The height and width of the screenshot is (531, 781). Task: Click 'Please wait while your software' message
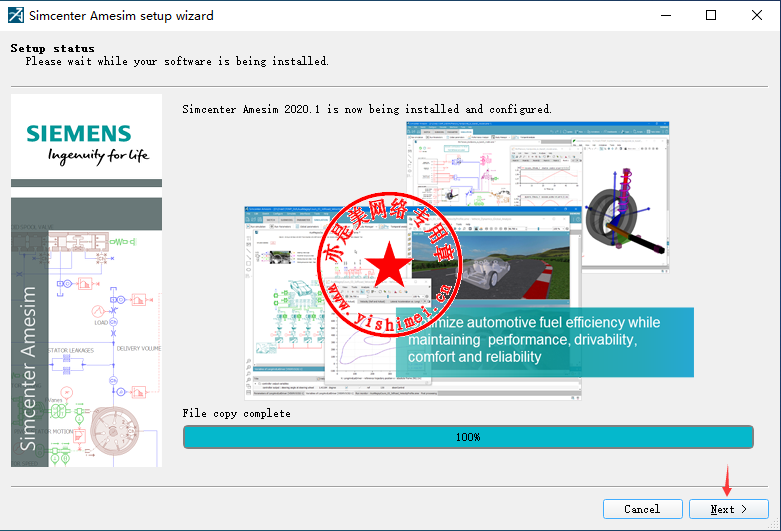177,61
